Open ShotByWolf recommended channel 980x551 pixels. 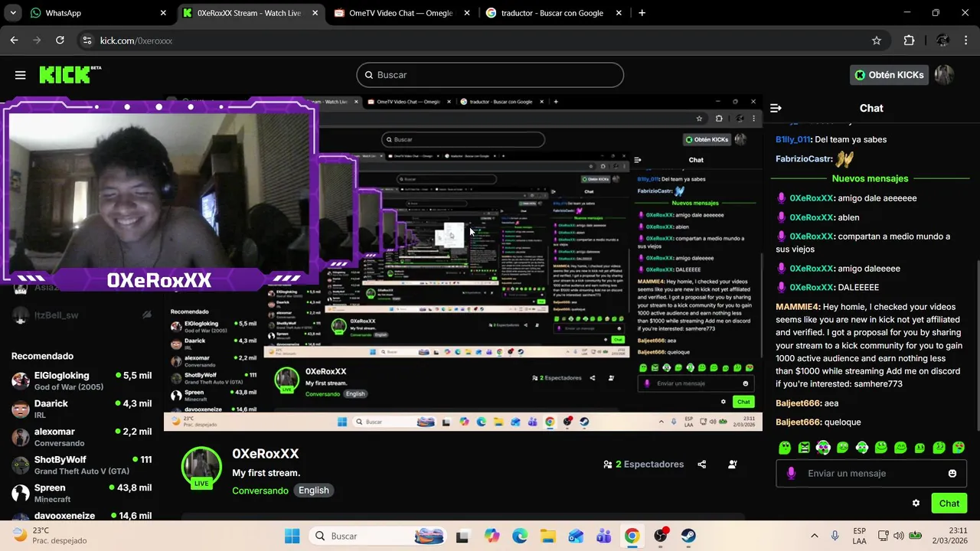click(81, 465)
